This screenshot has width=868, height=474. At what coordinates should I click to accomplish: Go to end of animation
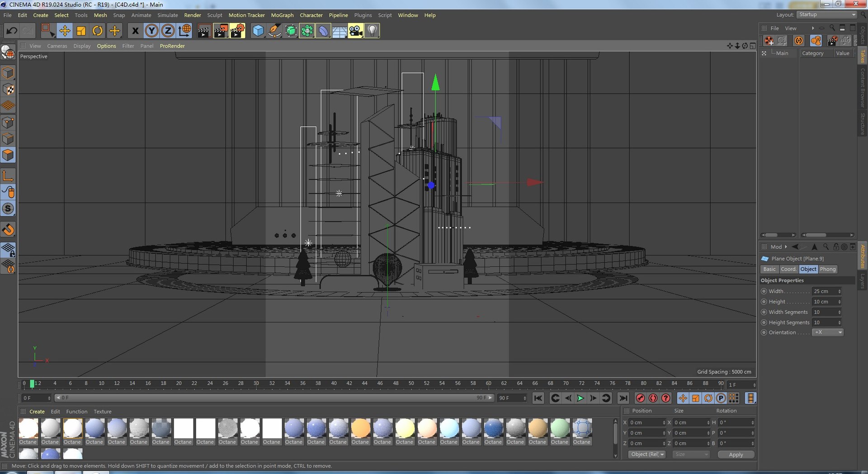pos(623,398)
